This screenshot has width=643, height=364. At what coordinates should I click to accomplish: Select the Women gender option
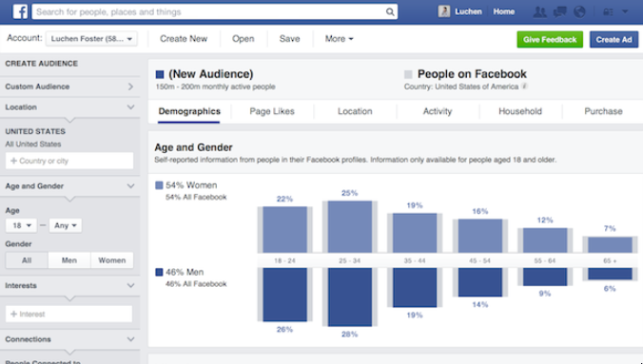(112, 260)
